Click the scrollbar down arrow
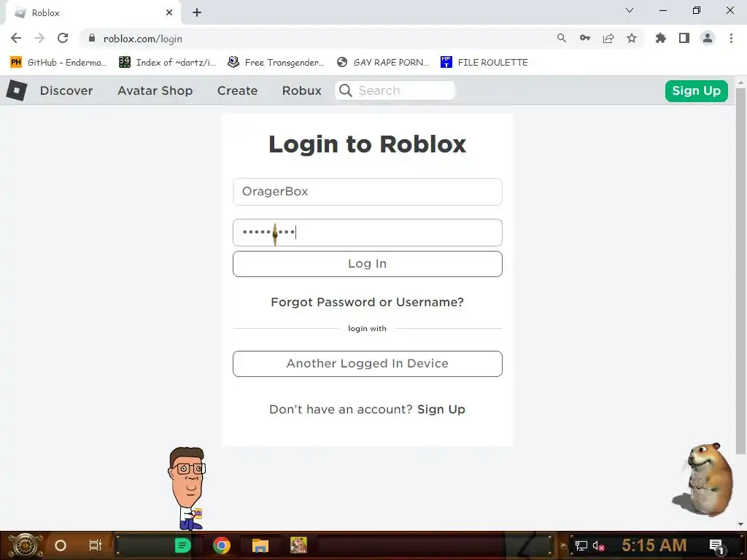The width and height of the screenshot is (747, 560). pyautogui.click(x=740, y=524)
